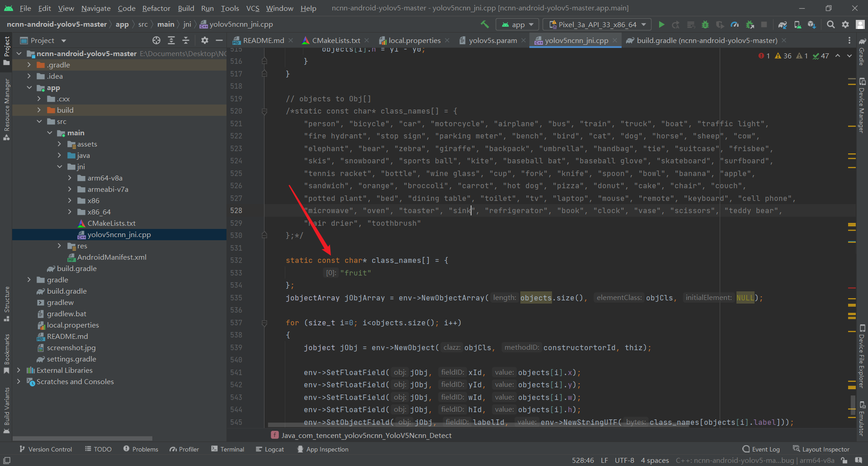Viewport: 868px width, 466px height.
Task: Open the Pixel_3a_API_33 device selector
Action: [596, 24]
